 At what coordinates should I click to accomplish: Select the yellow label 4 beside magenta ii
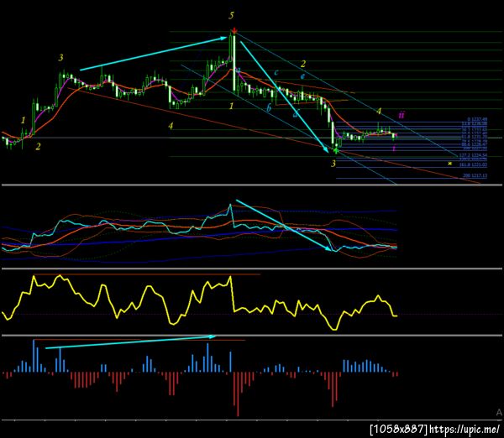click(379, 111)
